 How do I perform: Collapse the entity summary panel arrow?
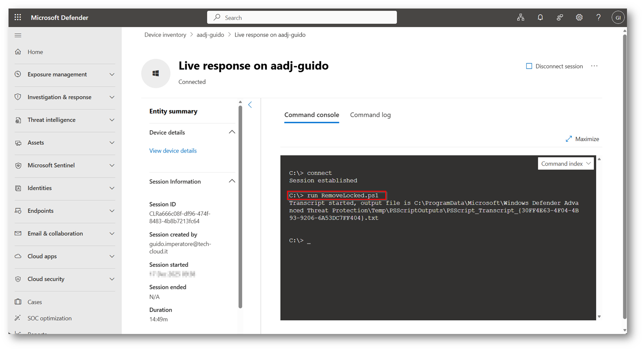tap(250, 105)
